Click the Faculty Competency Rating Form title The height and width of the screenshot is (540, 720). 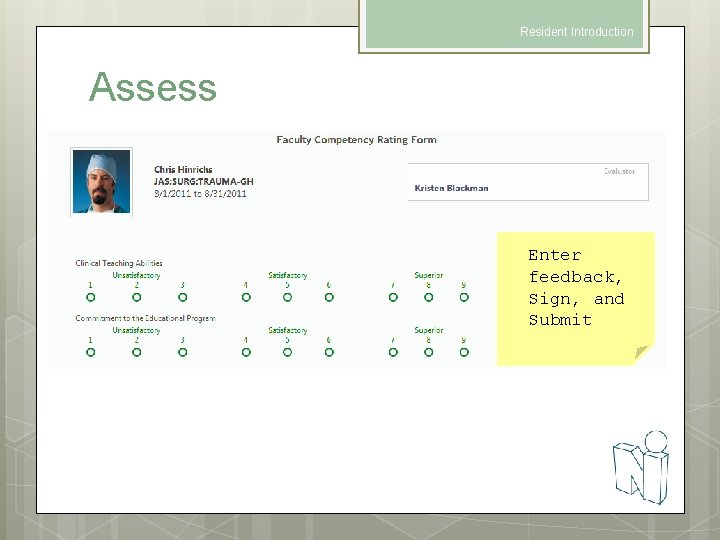[x=356, y=140]
